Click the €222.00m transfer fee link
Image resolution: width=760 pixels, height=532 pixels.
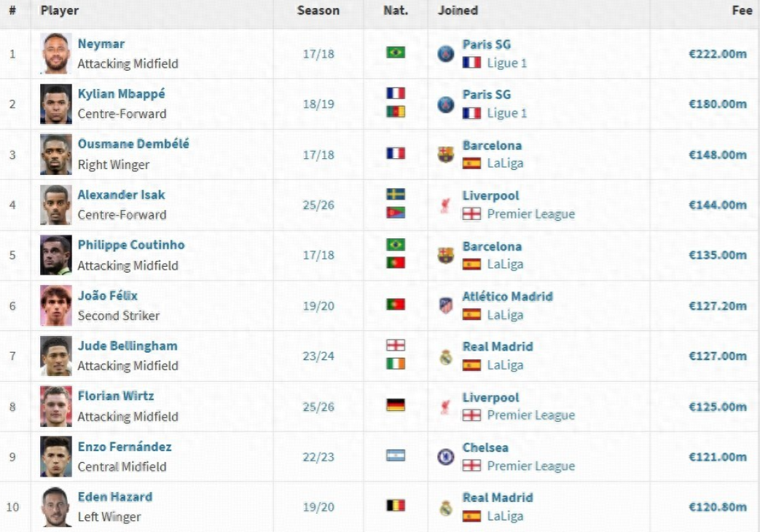coord(717,54)
